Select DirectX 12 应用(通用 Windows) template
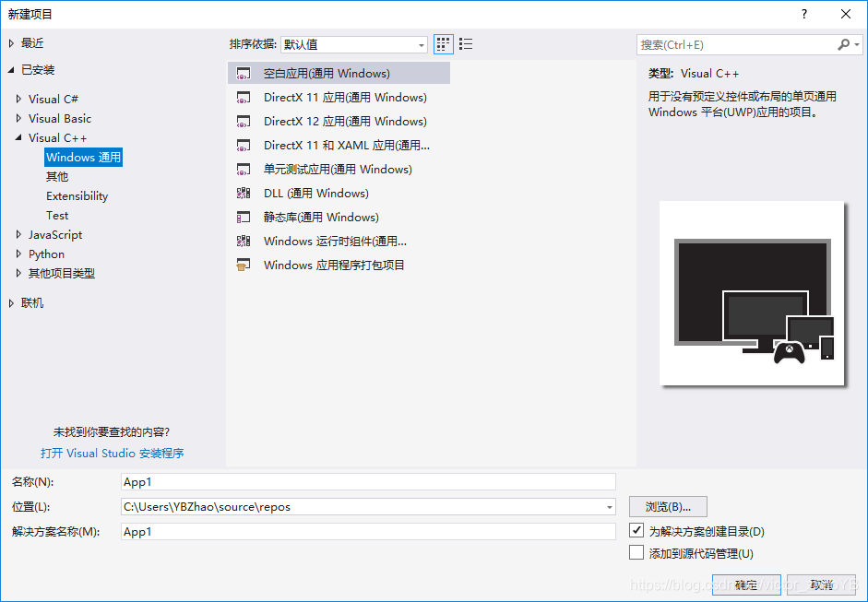This screenshot has width=868, height=602. point(339,121)
